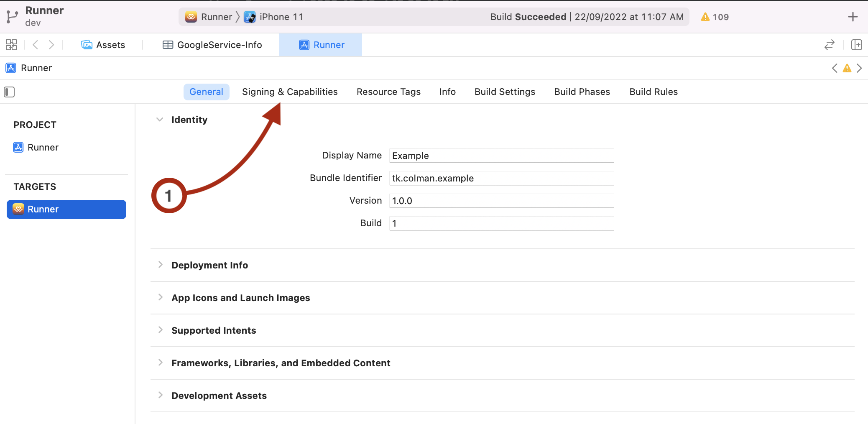Expand Frameworks, Libraries, and Embedded Content
The image size is (868, 424).
[x=160, y=363]
